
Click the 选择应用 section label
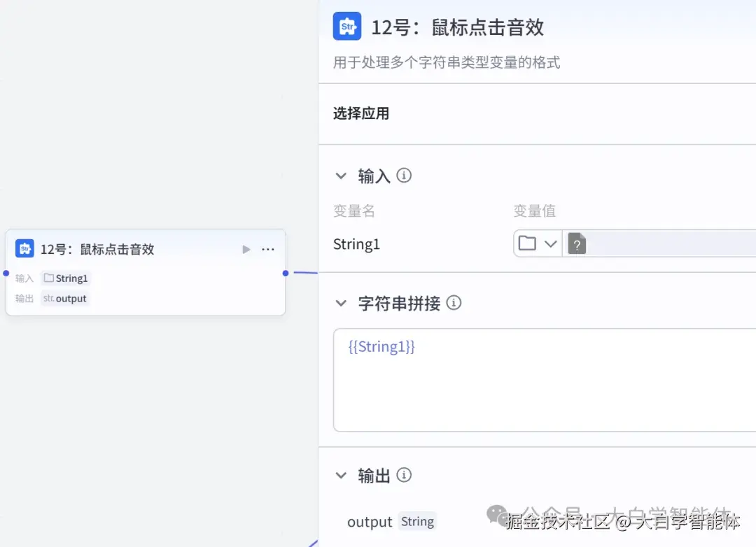pos(360,113)
